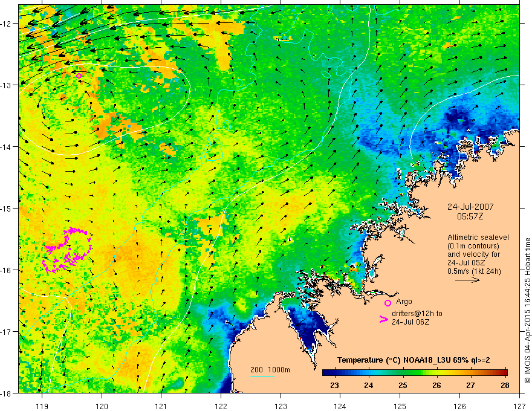
Task: Click the color bar label 24
Action: [368, 385]
